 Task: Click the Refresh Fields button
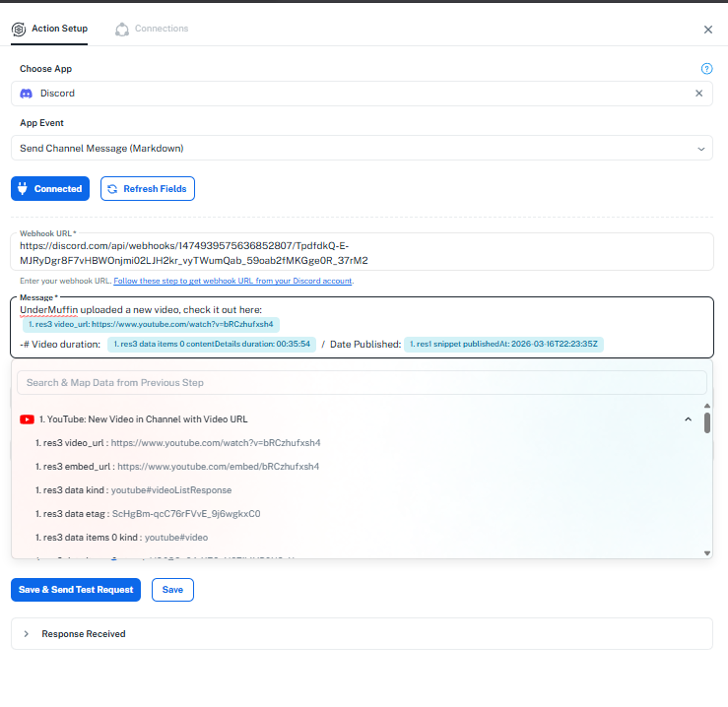click(x=148, y=188)
